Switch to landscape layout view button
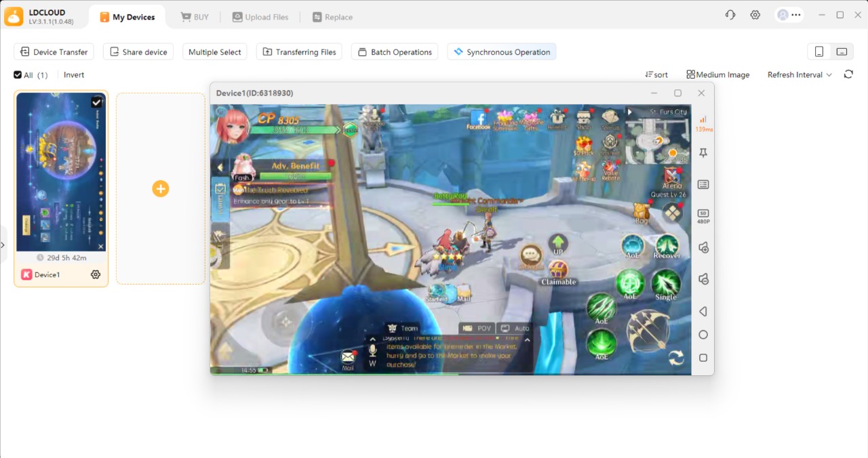The height and width of the screenshot is (458, 868). click(842, 52)
